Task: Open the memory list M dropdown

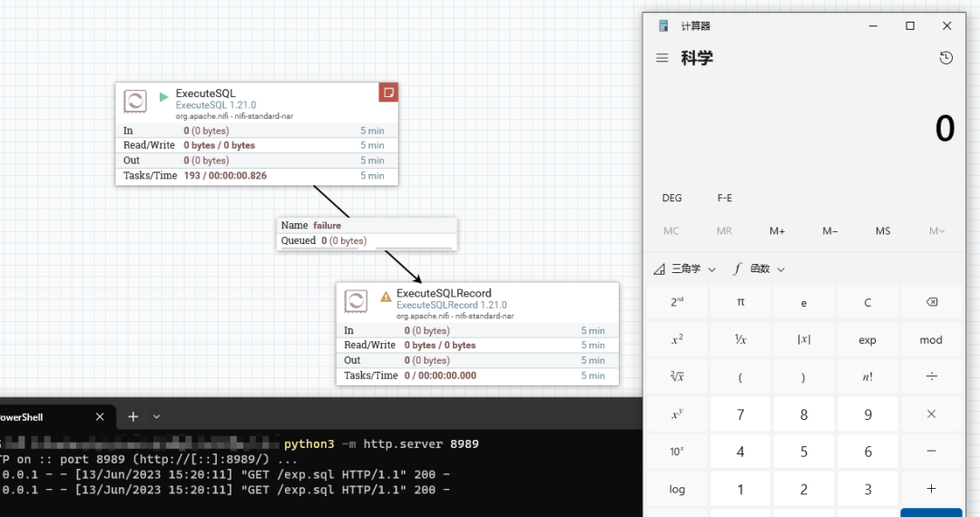Action: (x=936, y=231)
